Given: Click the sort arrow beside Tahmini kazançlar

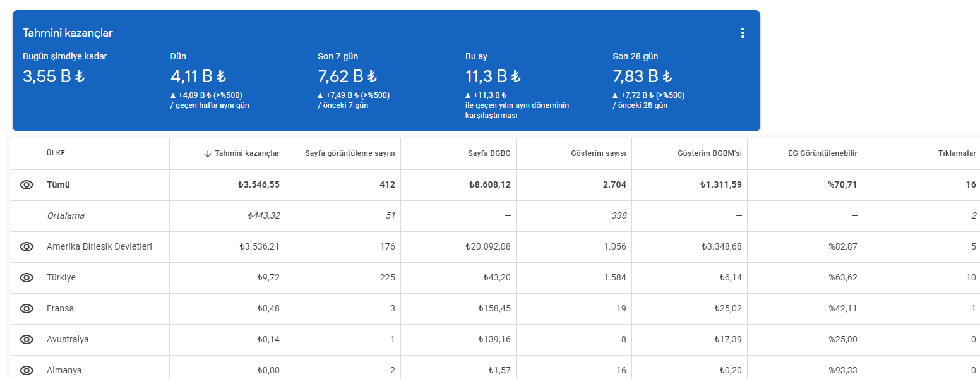Looking at the screenshot, I should (x=208, y=153).
